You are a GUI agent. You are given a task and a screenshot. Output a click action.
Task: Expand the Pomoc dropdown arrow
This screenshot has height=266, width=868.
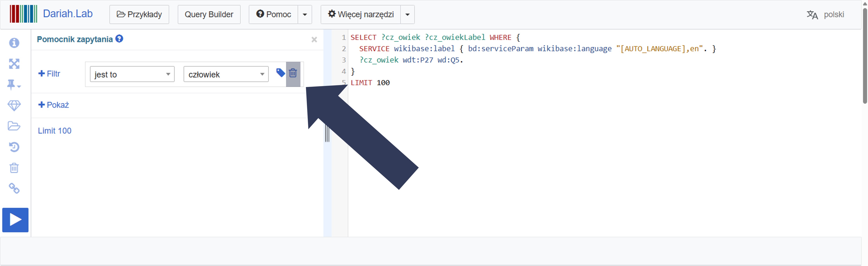305,14
